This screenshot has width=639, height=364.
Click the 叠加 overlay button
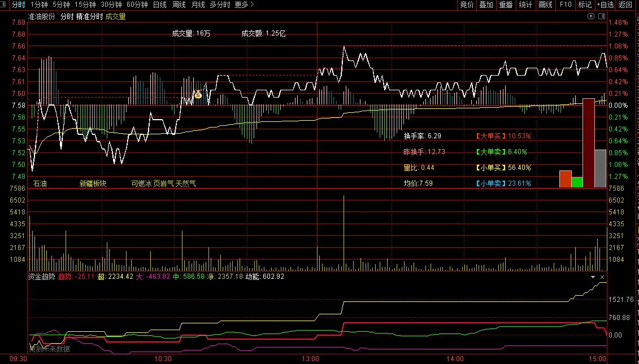coord(486,5)
